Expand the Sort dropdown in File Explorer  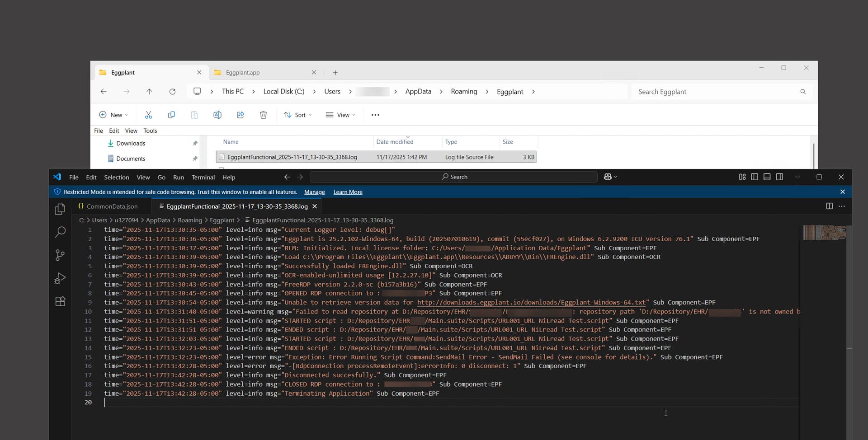pos(297,115)
